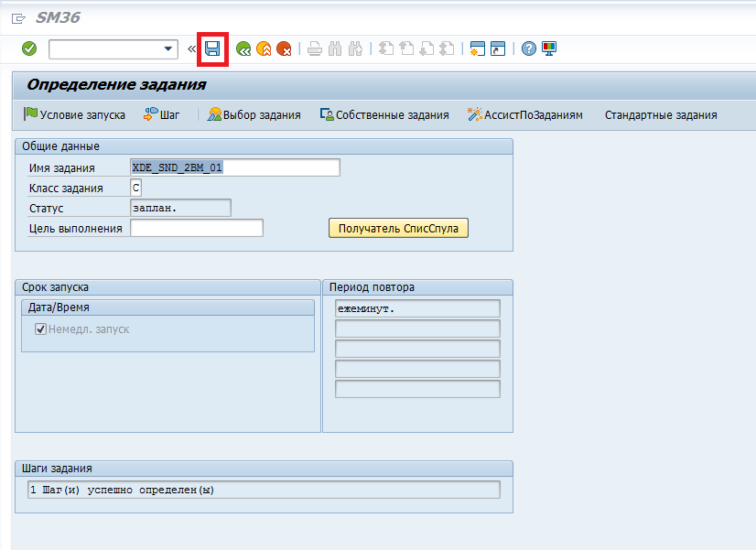
Task: Click the Цель выполнения input field
Action: click(197, 228)
